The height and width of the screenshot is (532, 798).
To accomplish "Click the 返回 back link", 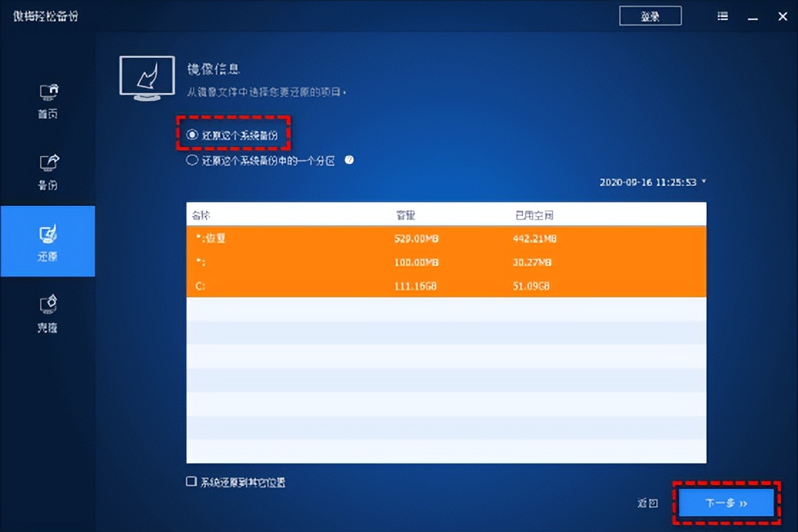I will click(x=647, y=503).
